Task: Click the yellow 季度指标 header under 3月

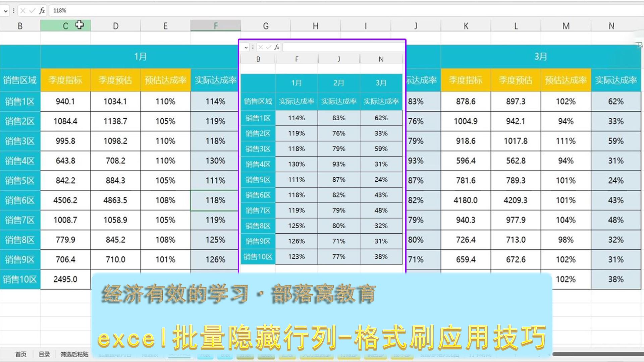Action: (466, 80)
